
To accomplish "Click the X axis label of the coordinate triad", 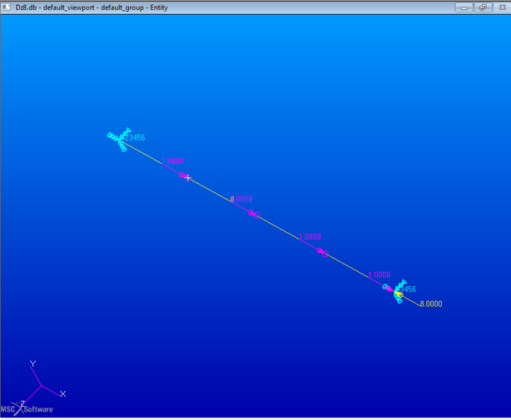I will coord(63,394).
